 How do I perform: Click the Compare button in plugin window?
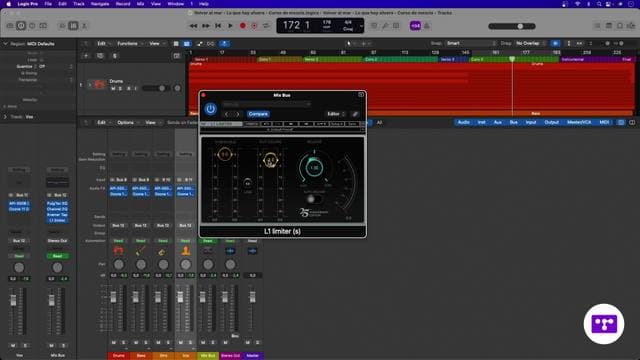coord(258,114)
